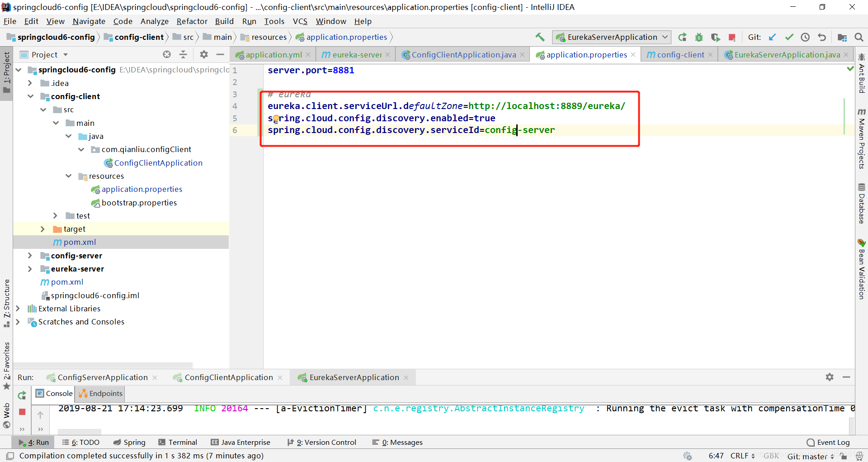This screenshot has height=462, width=868.
Task: Select bootstrap.properties in project tree
Action: 139,203
